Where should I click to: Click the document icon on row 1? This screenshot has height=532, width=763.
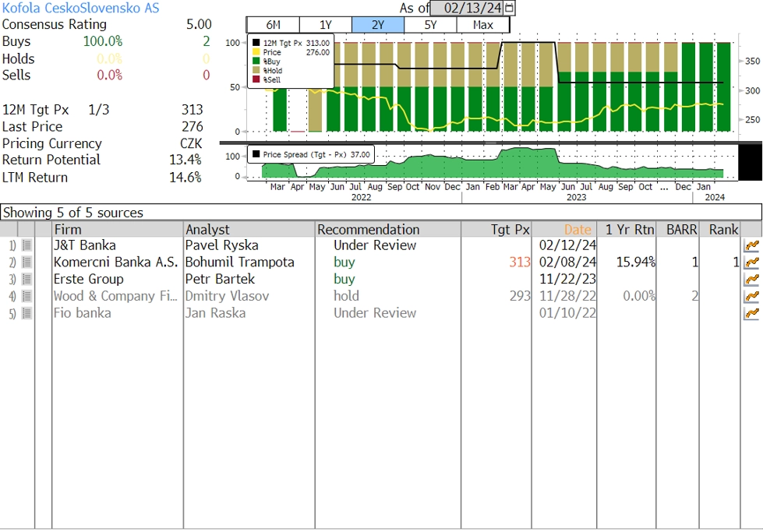[26, 245]
